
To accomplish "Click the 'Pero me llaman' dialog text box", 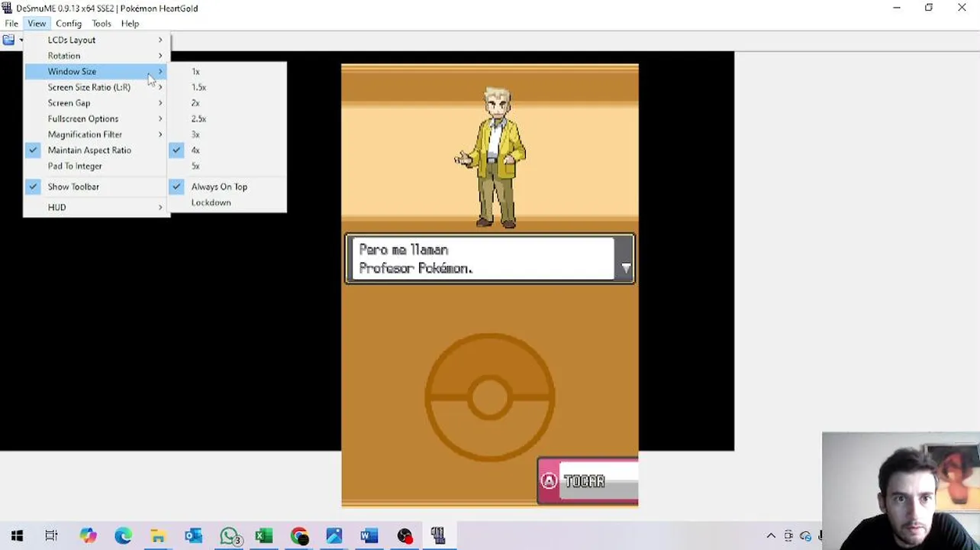I will [489, 259].
